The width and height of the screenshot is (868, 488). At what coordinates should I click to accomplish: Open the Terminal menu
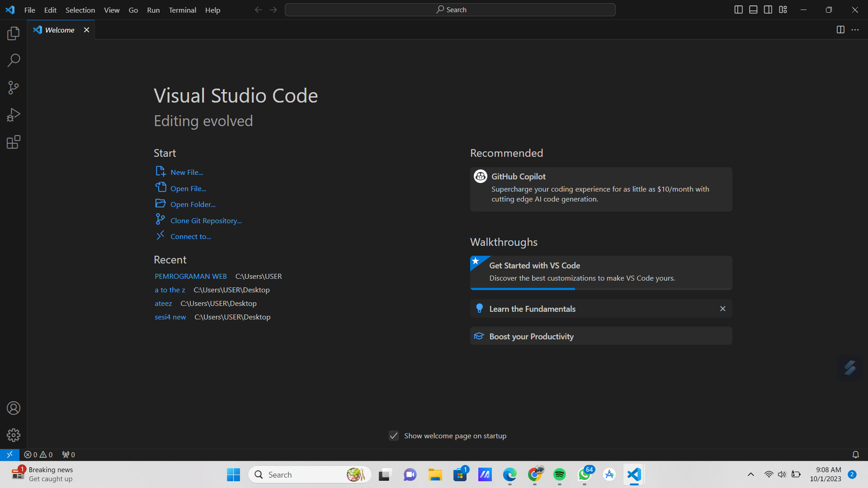click(182, 10)
